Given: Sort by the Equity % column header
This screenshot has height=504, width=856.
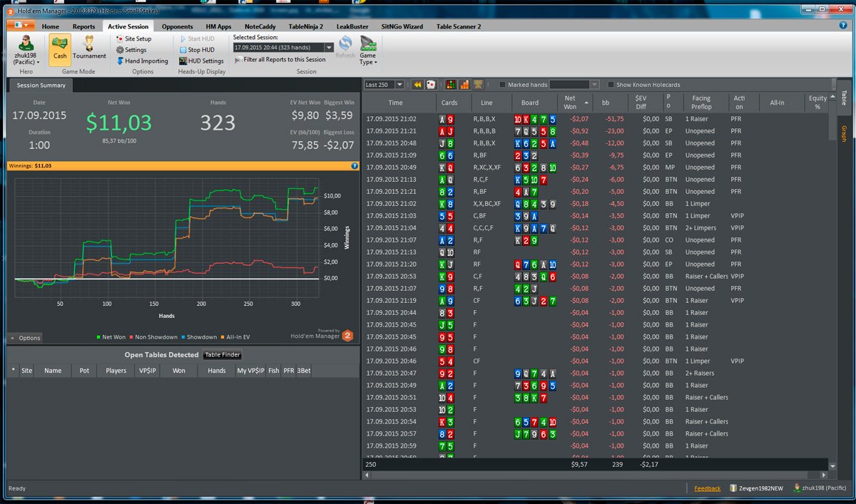Looking at the screenshot, I should 817,103.
